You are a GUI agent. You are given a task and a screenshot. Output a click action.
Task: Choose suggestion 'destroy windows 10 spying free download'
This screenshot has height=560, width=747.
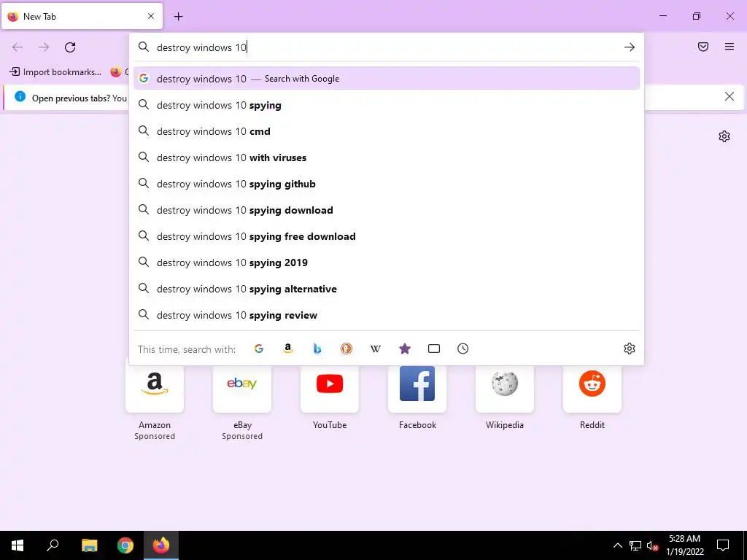[387, 236]
